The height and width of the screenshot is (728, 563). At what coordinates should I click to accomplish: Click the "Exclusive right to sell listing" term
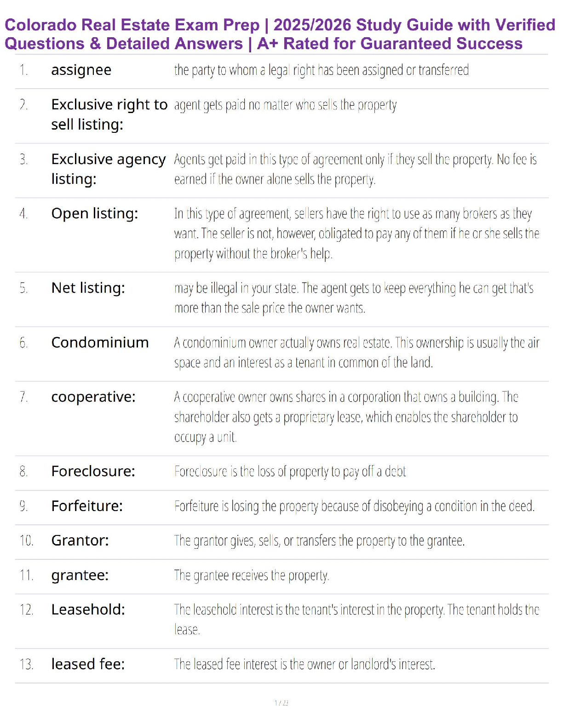(x=109, y=114)
